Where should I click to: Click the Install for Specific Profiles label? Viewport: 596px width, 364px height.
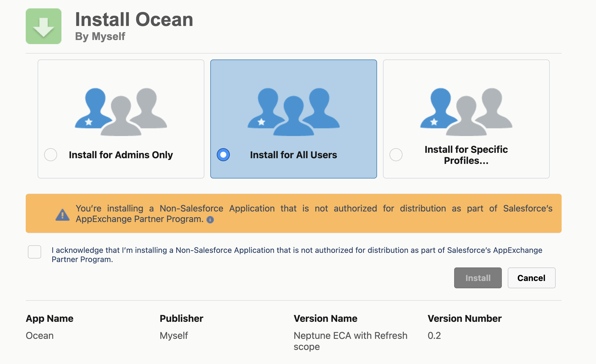coord(466,155)
